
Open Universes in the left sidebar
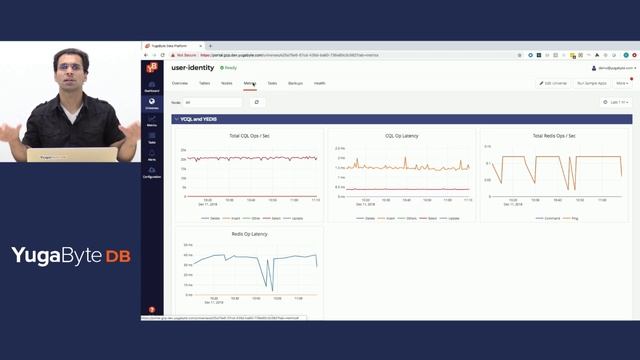pyautogui.click(x=152, y=104)
